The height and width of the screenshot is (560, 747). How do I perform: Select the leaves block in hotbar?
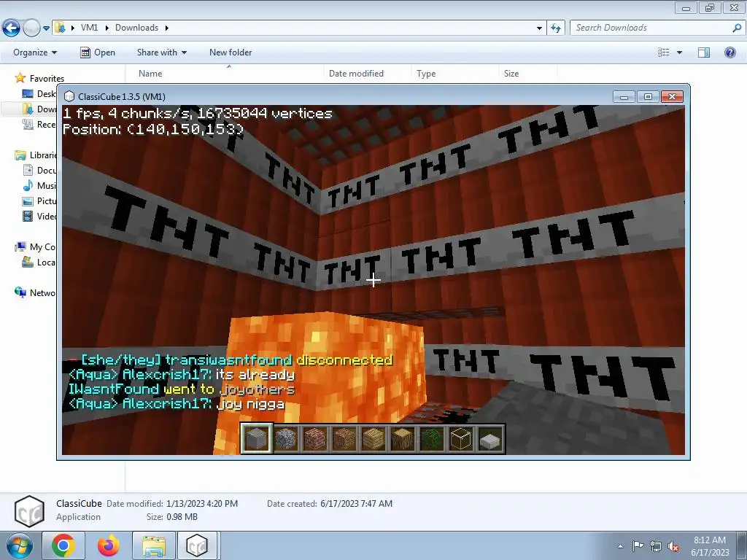click(432, 438)
